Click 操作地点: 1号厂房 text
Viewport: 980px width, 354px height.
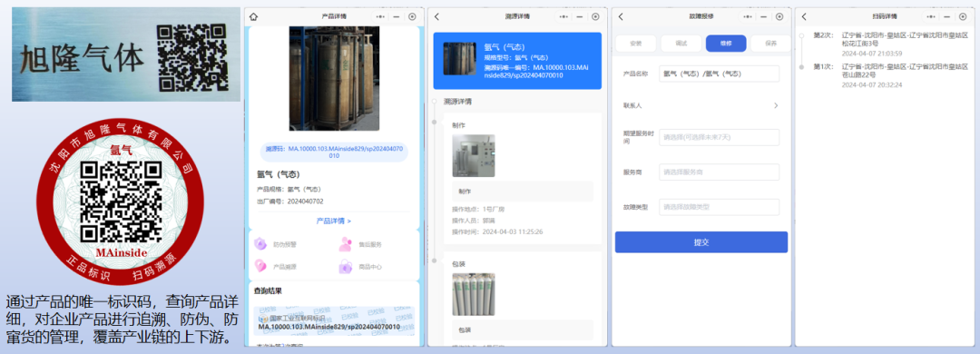coord(478,210)
